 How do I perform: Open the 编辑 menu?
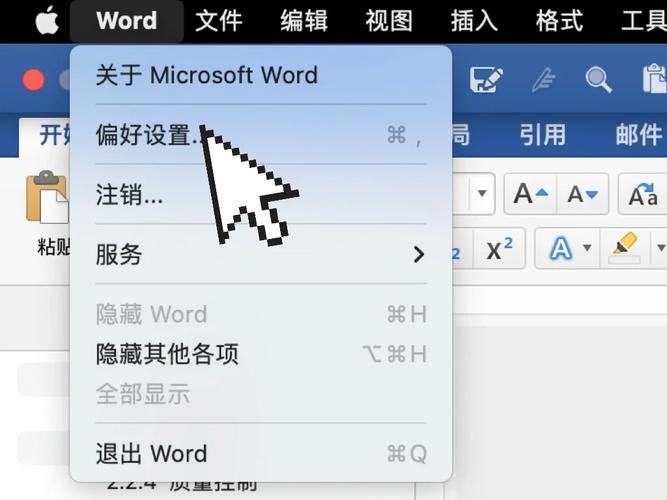click(x=304, y=20)
